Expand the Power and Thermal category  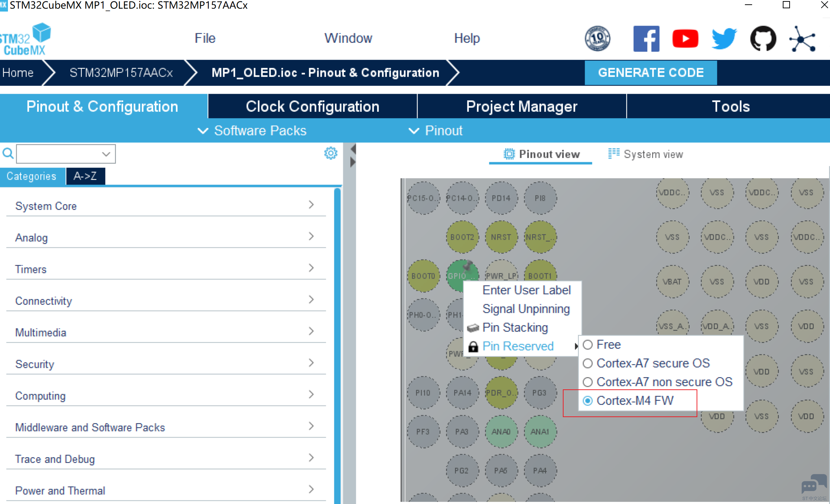166,490
